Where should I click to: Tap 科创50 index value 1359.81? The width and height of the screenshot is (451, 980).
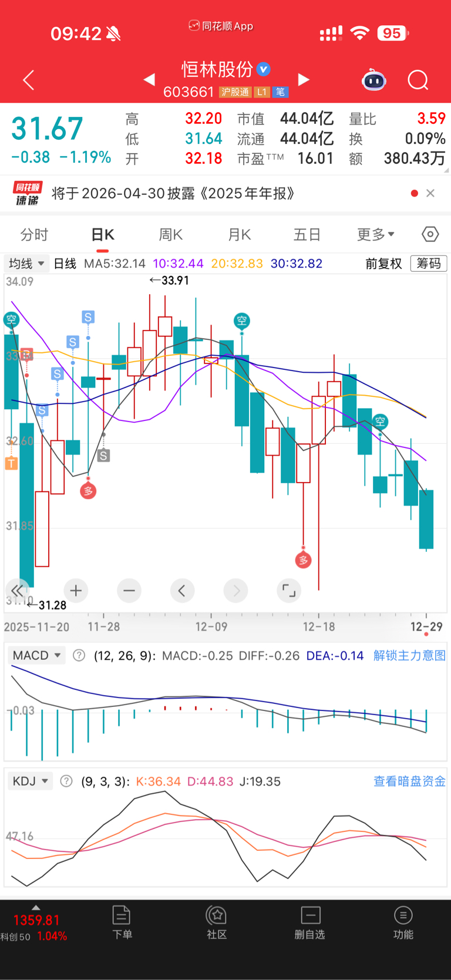36,920
